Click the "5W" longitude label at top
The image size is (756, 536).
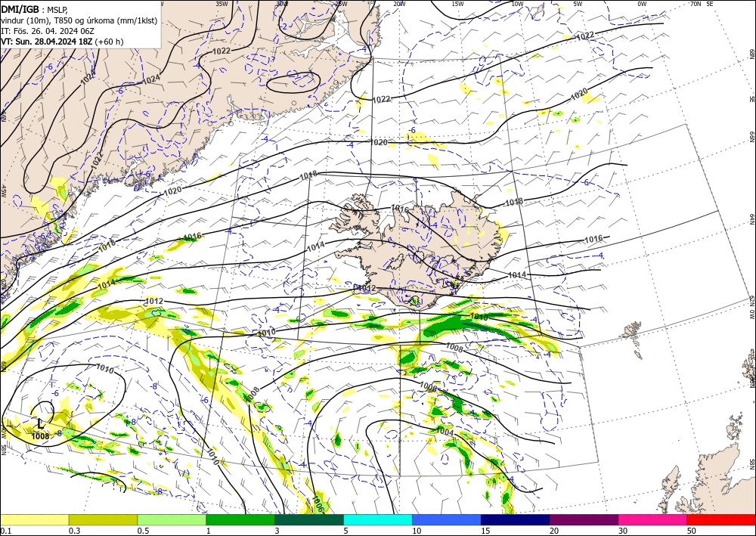coord(578,3)
